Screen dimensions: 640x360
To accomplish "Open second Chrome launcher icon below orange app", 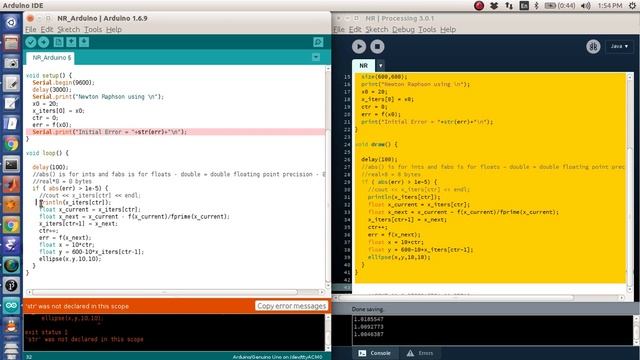I will coord(11,225).
